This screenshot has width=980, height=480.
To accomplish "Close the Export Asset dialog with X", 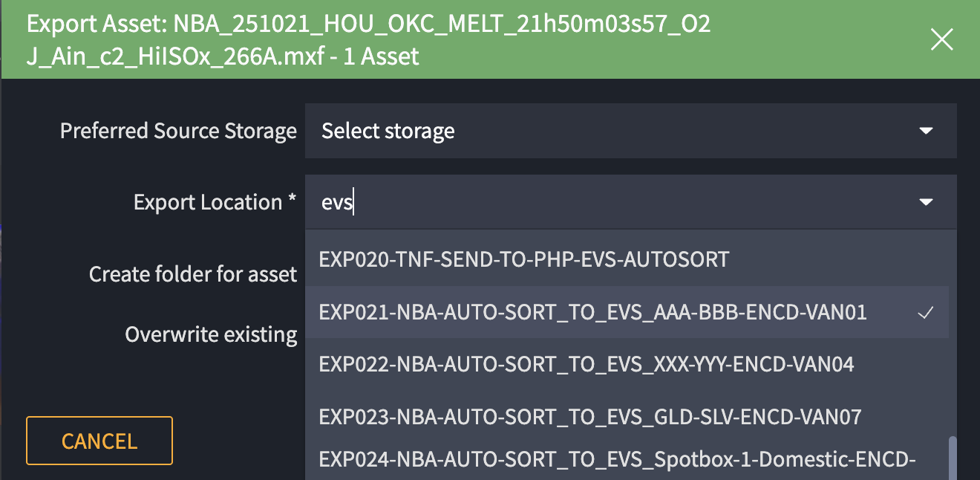I will (x=941, y=40).
